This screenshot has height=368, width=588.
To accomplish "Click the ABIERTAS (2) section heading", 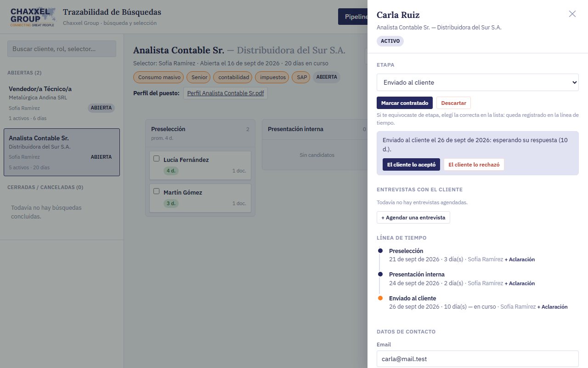I will [25, 73].
